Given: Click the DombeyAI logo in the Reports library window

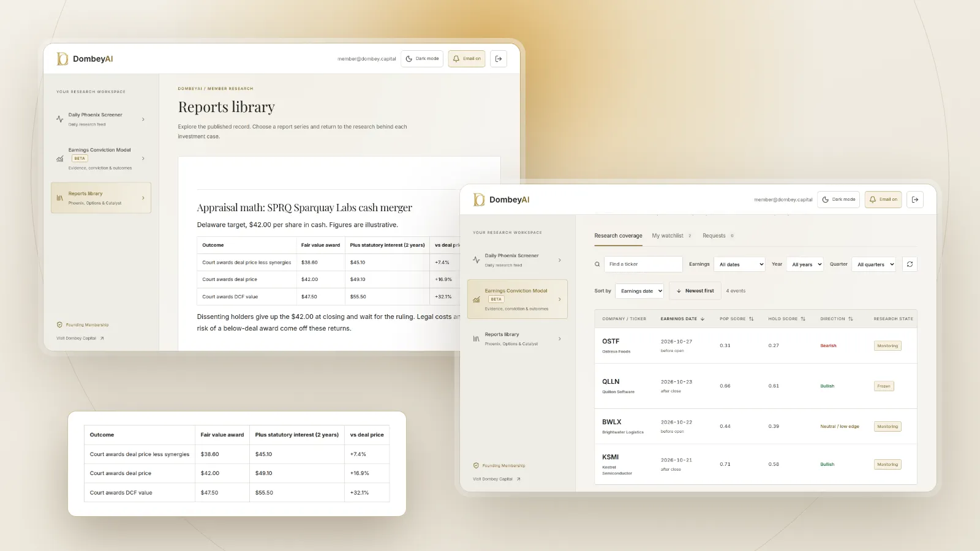Looking at the screenshot, I should (85, 59).
